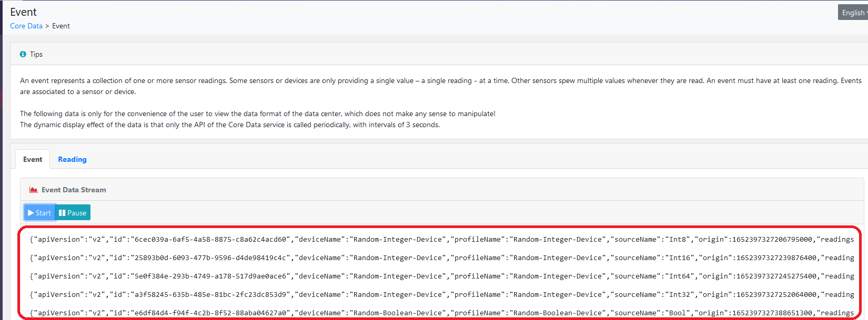The width and height of the screenshot is (868, 320).
Task: Click the Tips panel header label
Action: point(36,54)
